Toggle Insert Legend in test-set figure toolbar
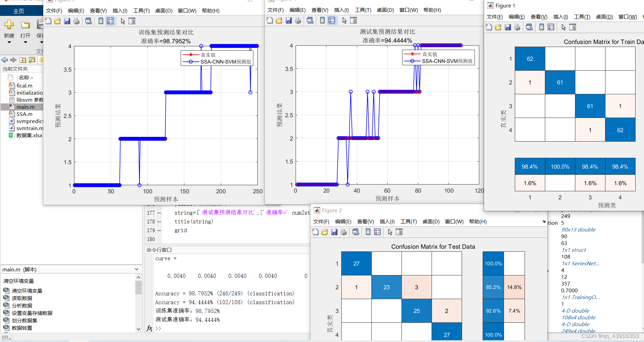This screenshot has width=644, height=342. (332, 20)
